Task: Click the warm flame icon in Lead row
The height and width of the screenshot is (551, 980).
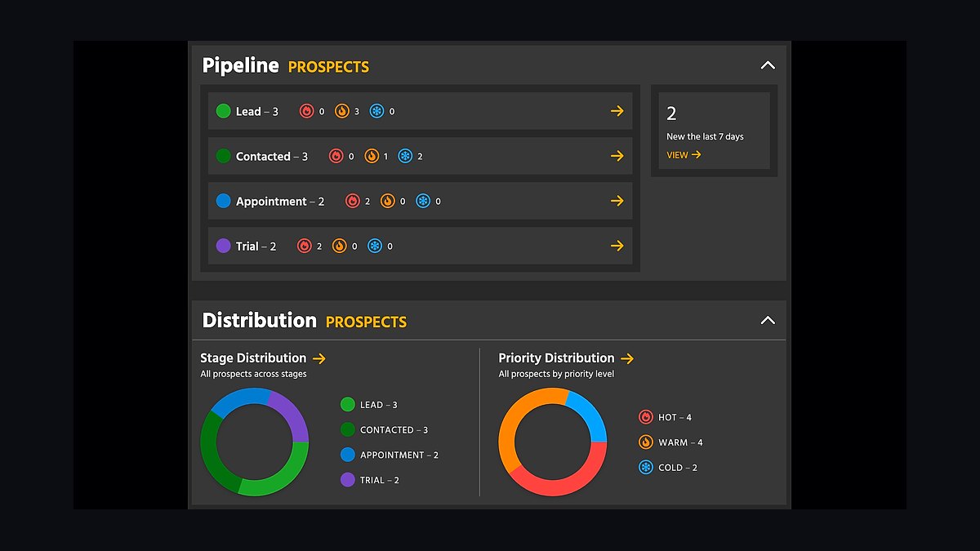Action: [342, 111]
